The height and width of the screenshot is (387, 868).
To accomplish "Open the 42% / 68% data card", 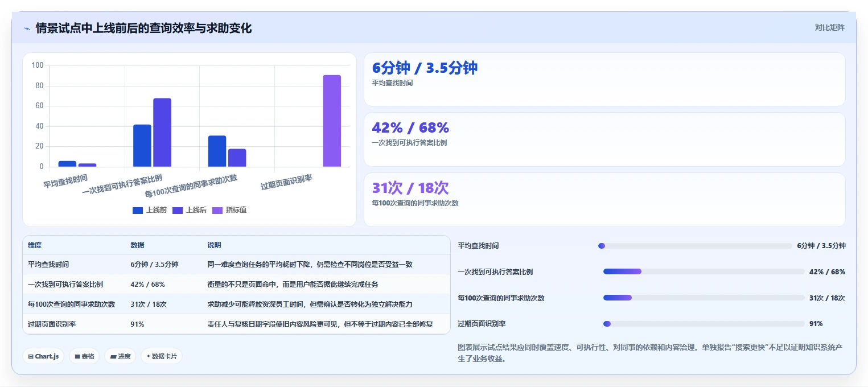I will (604, 139).
